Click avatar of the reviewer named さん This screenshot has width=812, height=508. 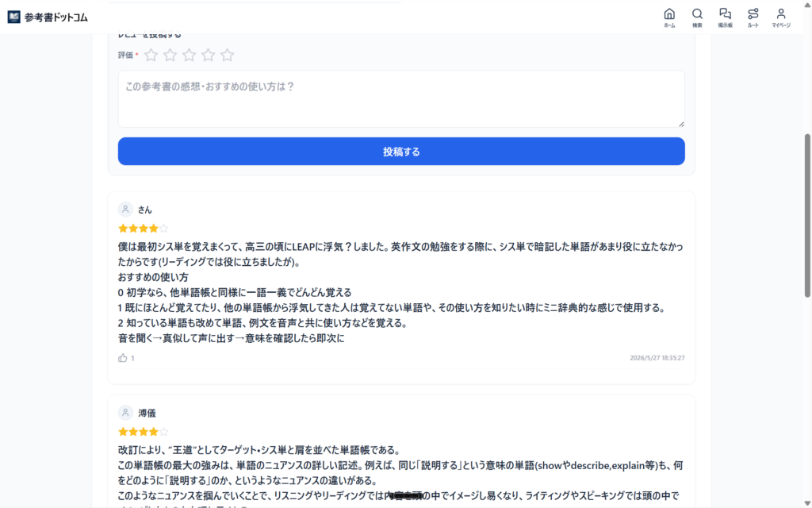tap(125, 210)
